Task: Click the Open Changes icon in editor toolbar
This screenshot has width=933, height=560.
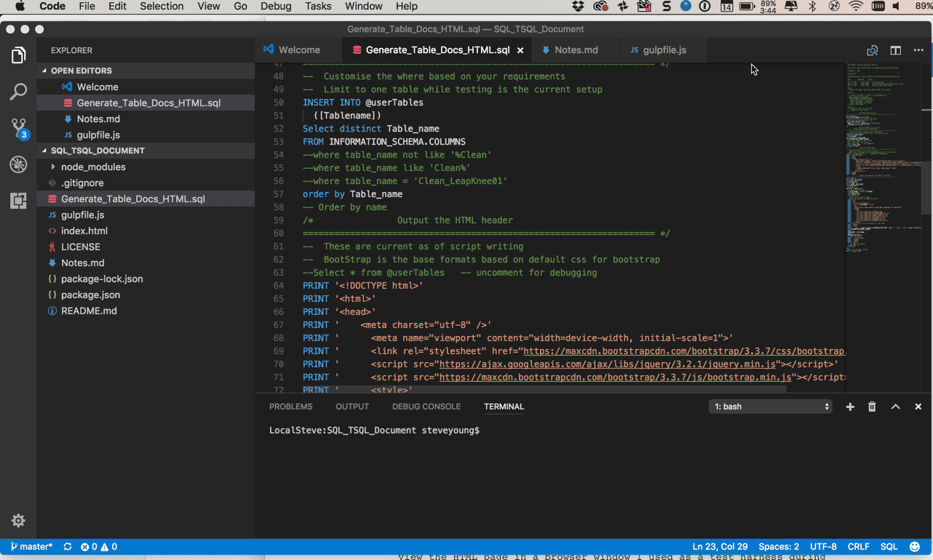Action: click(872, 50)
